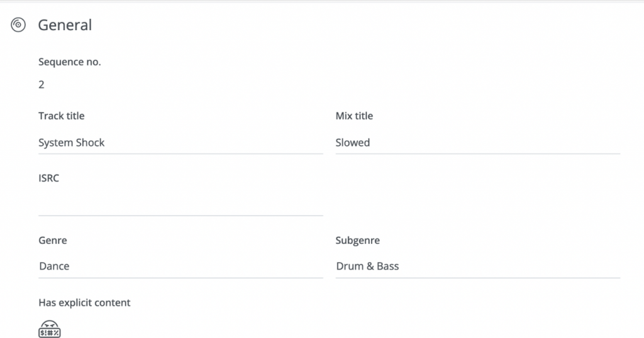Click the Track title label
644x338 pixels.
coord(61,116)
